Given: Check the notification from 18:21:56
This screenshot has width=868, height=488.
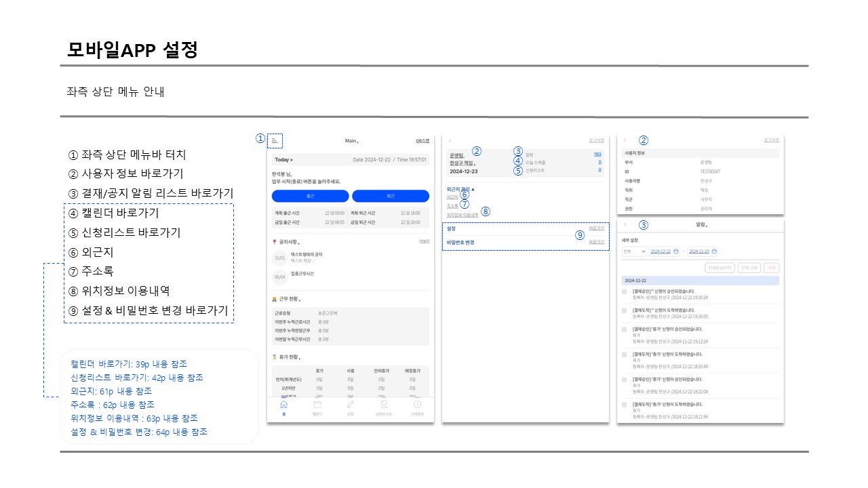Looking at the screenshot, I should pyautogui.click(x=625, y=405).
